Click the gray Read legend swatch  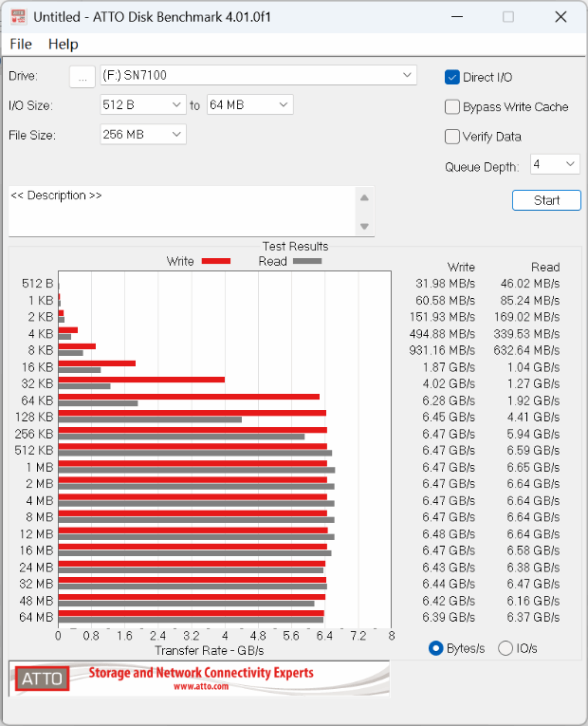click(307, 261)
